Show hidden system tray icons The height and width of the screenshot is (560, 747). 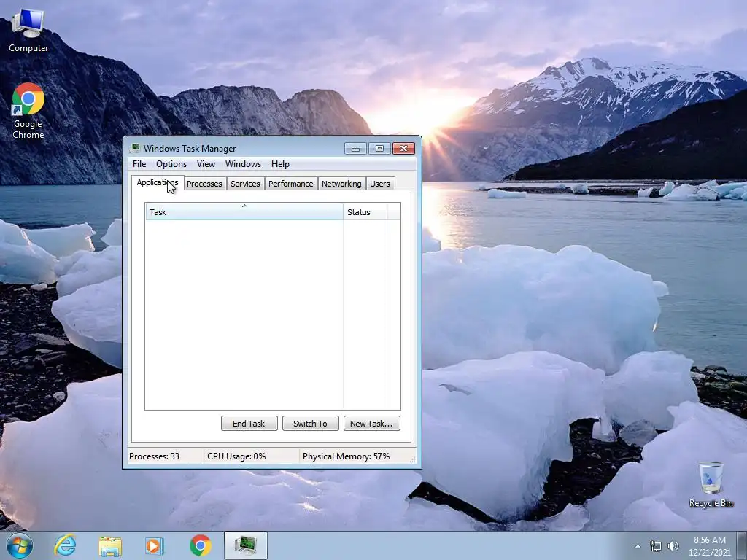[638, 546]
